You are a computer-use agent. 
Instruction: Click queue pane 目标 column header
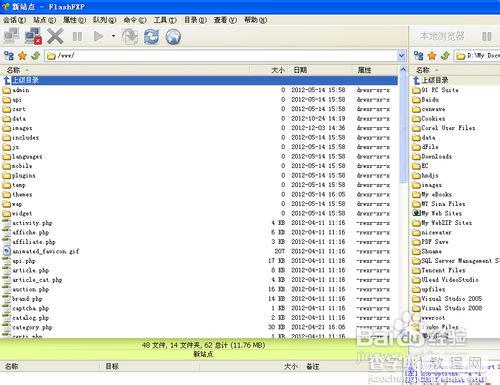pos(149,366)
